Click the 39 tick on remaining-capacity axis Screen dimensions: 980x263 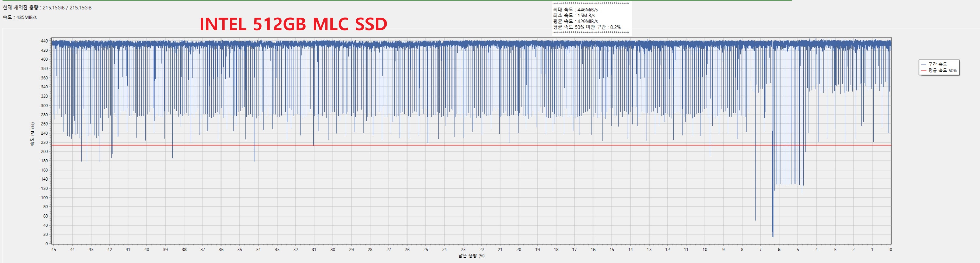click(x=165, y=250)
